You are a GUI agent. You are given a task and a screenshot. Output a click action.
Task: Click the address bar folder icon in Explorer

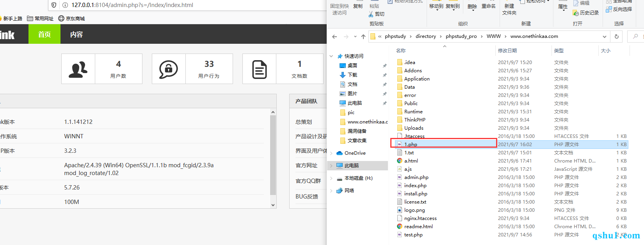373,36
